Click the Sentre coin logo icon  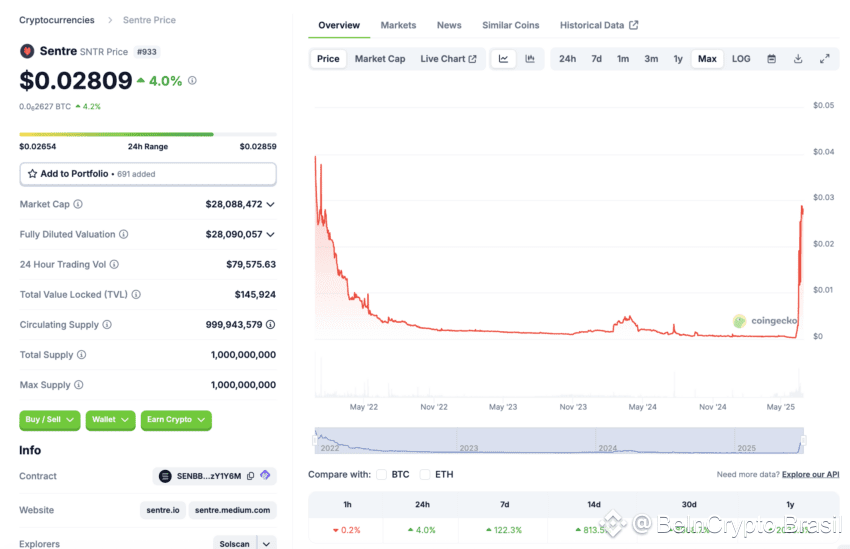[x=27, y=51]
